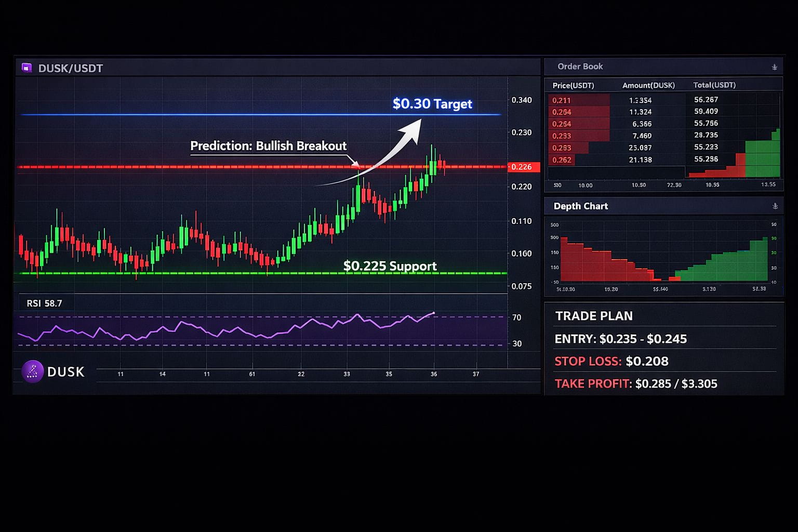The height and width of the screenshot is (532, 798).
Task: Select the 0.293 price in Order Book
Action: [562, 148]
